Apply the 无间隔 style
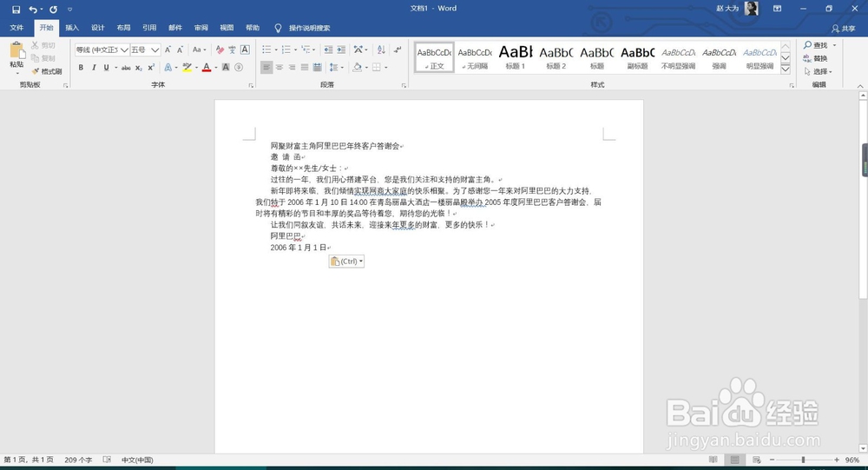Viewport: 868px width, 470px height. pos(475,57)
